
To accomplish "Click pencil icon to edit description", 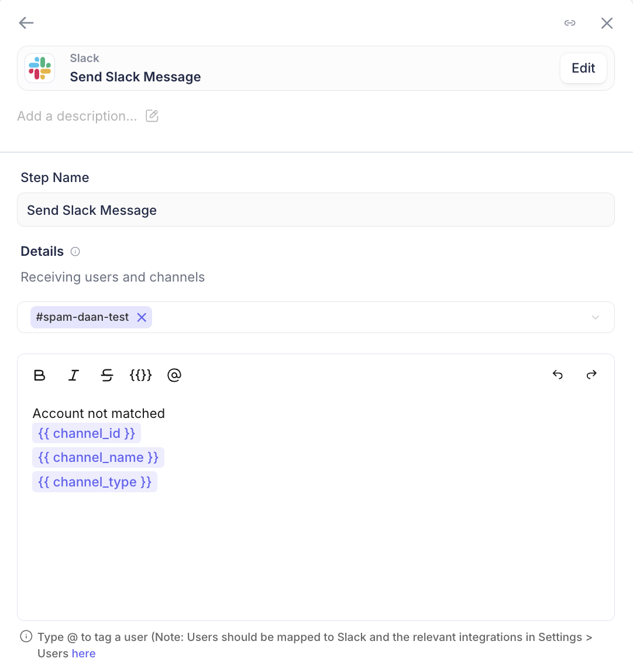I will click(x=152, y=116).
